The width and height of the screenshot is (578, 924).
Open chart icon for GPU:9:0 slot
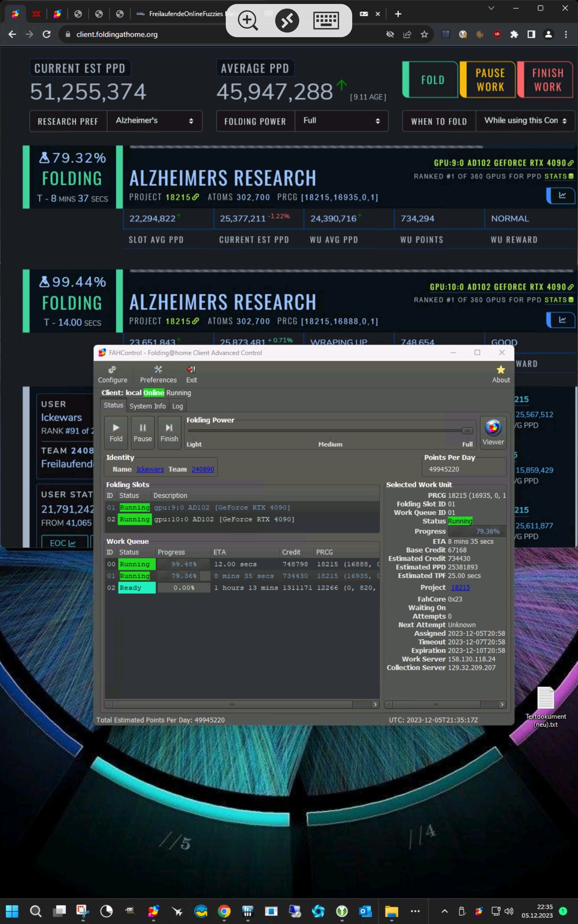(x=561, y=196)
